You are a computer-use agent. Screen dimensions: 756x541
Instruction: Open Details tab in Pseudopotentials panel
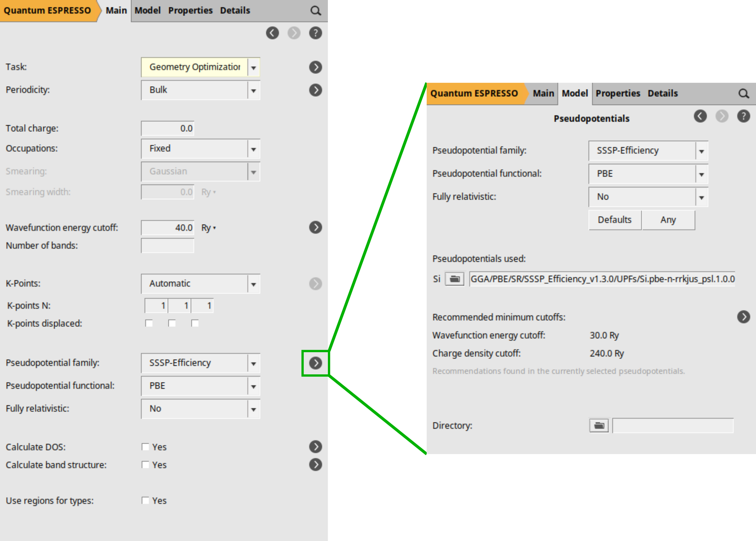(x=662, y=93)
